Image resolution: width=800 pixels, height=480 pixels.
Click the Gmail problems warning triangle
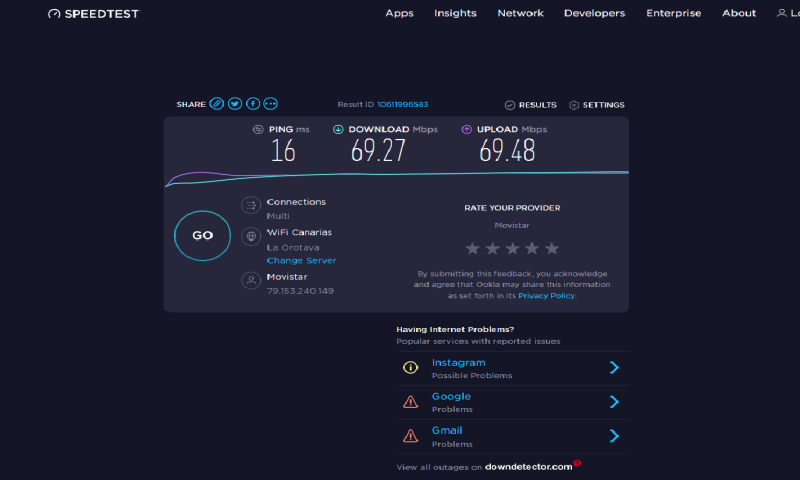[x=411, y=436]
